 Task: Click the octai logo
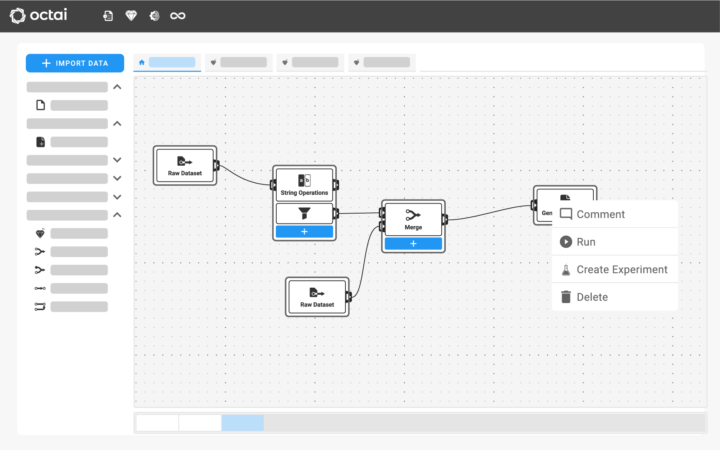46,16
